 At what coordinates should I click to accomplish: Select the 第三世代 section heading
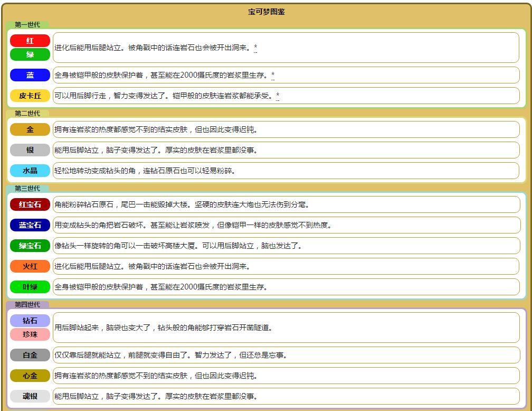pyautogui.click(x=27, y=188)
